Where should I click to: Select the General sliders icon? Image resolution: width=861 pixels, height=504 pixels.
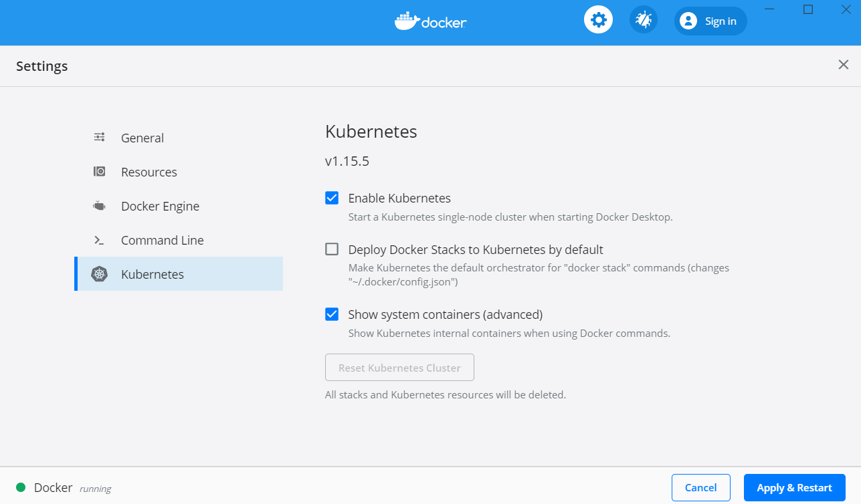coord(99,137)
